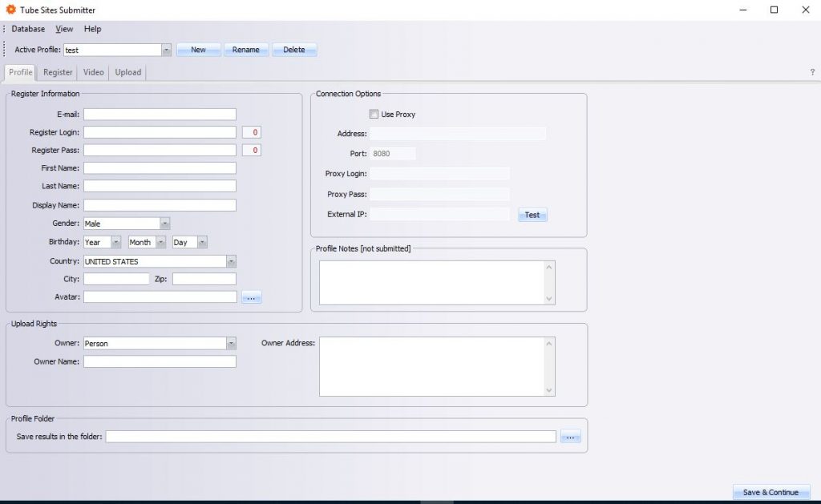Click the Owner Name field
This screenshot has width=821, height=504.
tap(160, 361)
